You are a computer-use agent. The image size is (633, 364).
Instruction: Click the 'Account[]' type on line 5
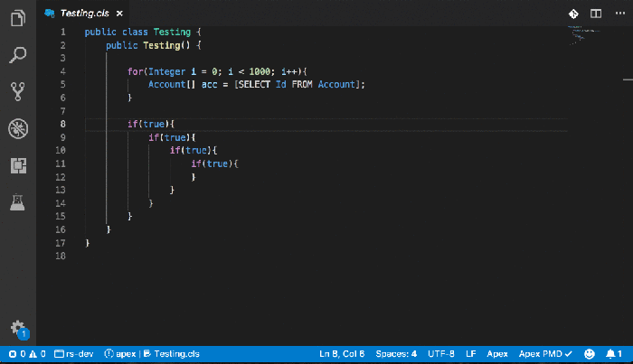click(x=172, y=84)
